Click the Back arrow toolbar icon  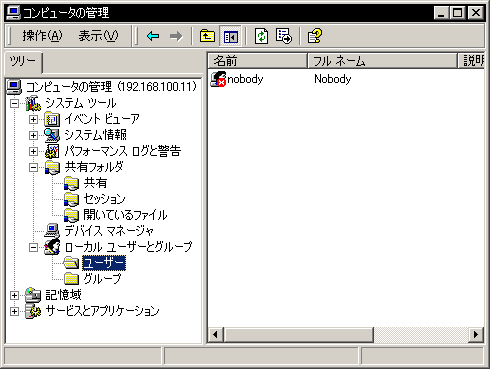(153, 36)
